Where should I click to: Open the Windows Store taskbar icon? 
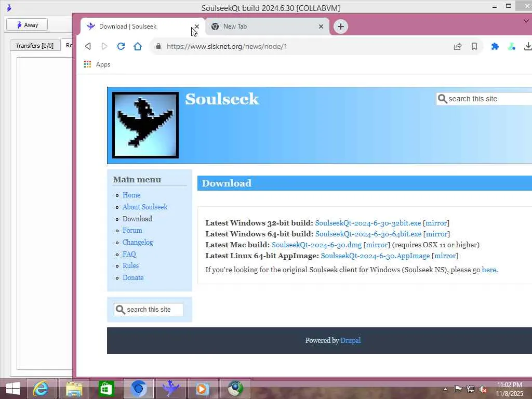106,389
